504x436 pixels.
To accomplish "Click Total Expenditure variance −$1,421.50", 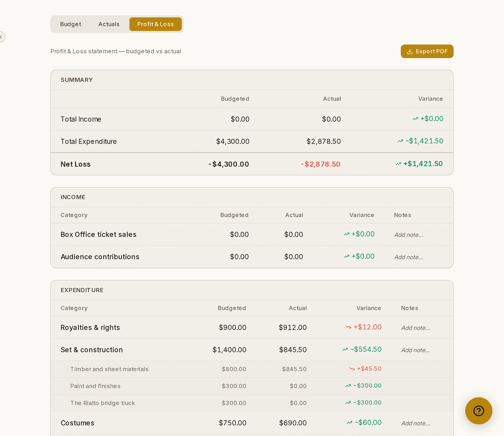I will click(420, 141).
